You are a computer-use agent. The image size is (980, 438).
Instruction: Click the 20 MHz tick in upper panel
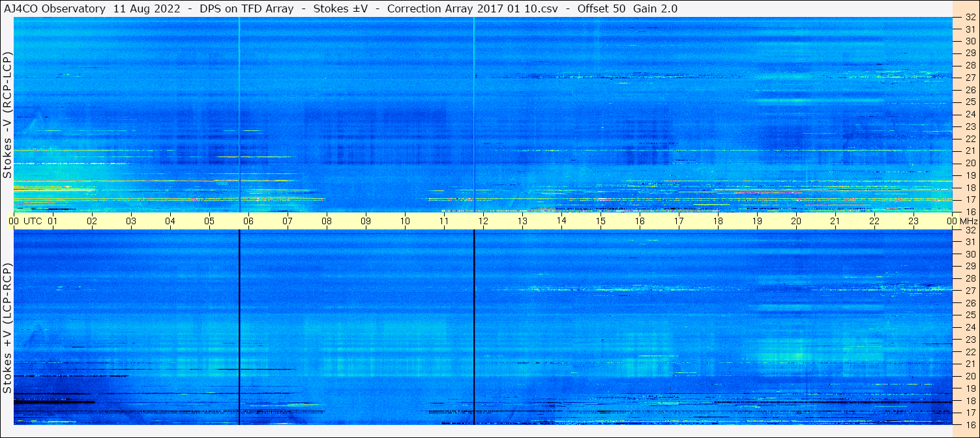pyautogui.click(x=970, y=163)
